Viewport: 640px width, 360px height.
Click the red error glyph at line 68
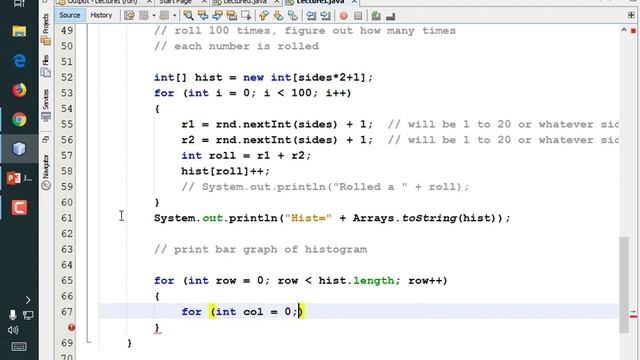coord(71,327)
